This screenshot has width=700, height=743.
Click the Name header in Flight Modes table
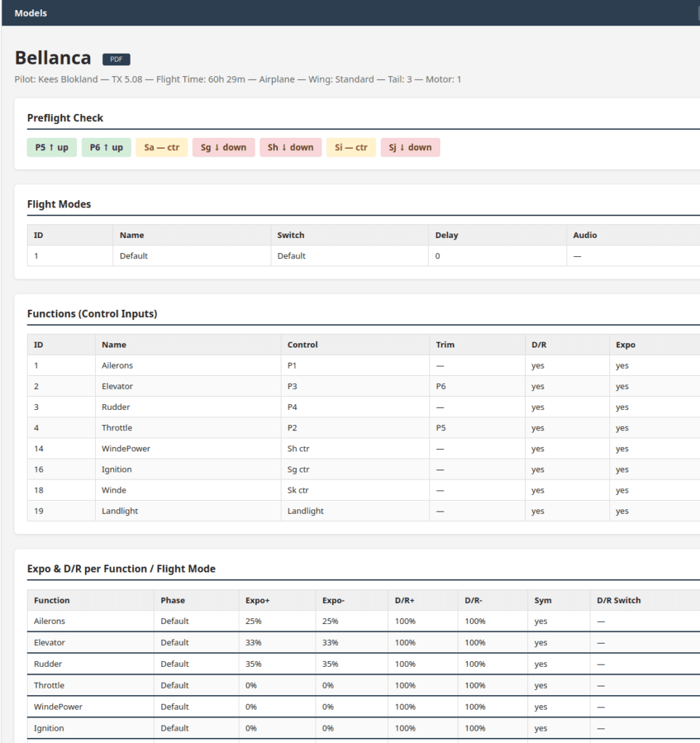[x=132, y=235]
